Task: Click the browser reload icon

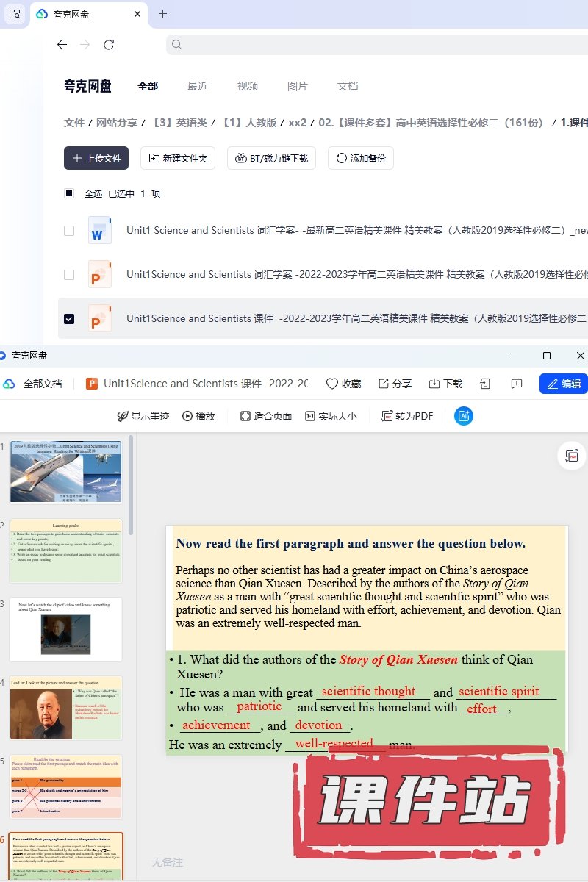Action: click(109, 45)
